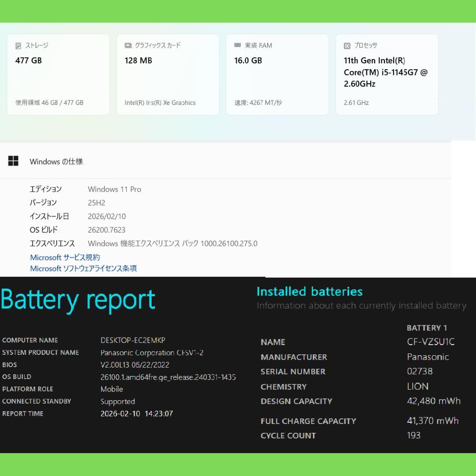The image size is (476, 476).
Task: Open the Microsoft ソフトウェアライセンス条項 link
Action: pyautogui.click(x=83, y=268)
